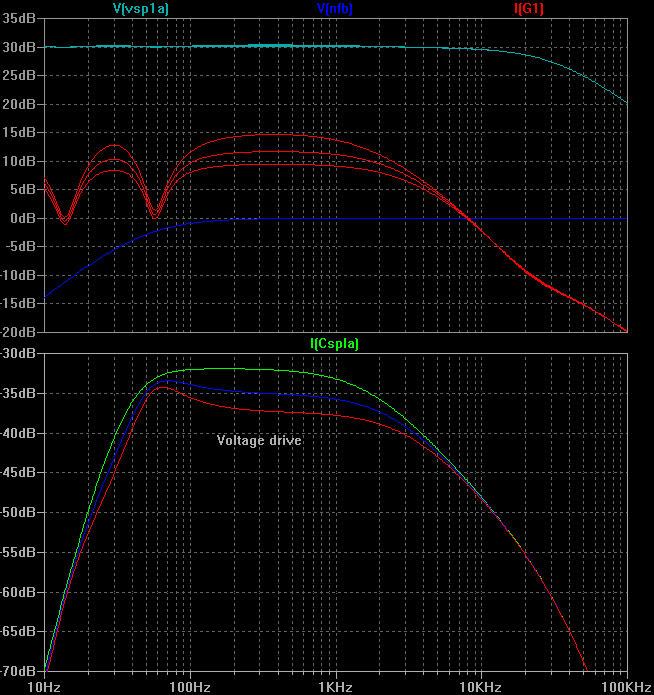Click the 10Hz frequency axis label
The width and height of the screenshot is (654, 695).
coord(44,687)
